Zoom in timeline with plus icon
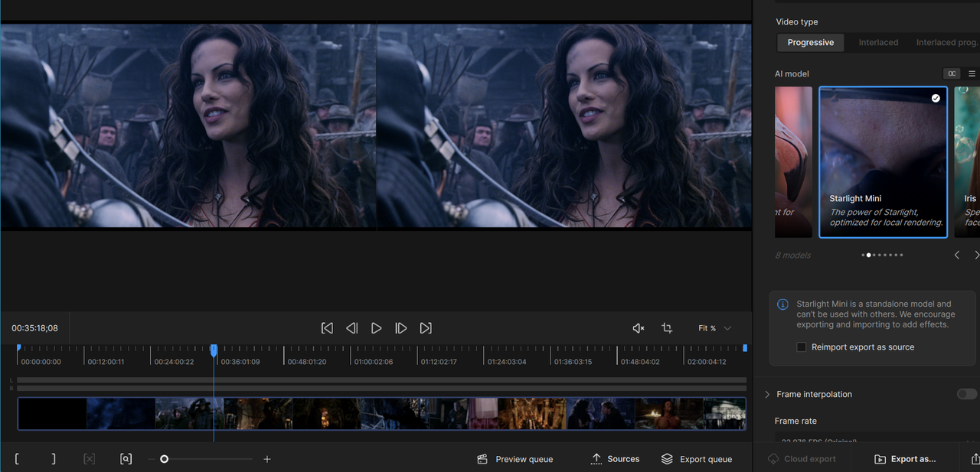The width and height of the screenshot is (980, 472). tap(267, 459)
